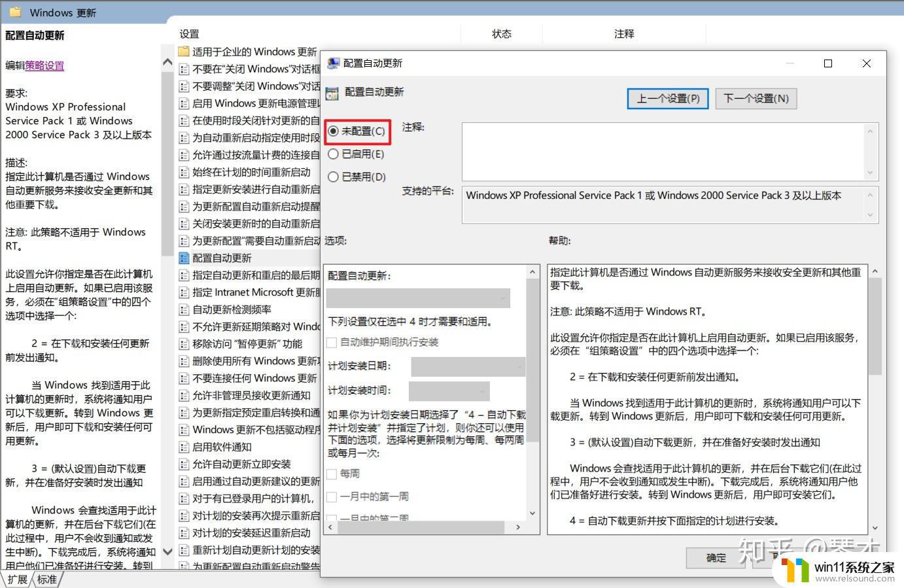Click the selected 配置自动更新 policy icon
Image resolution: width=904 pixels, height=588 pixels.
tap(184, 258)
